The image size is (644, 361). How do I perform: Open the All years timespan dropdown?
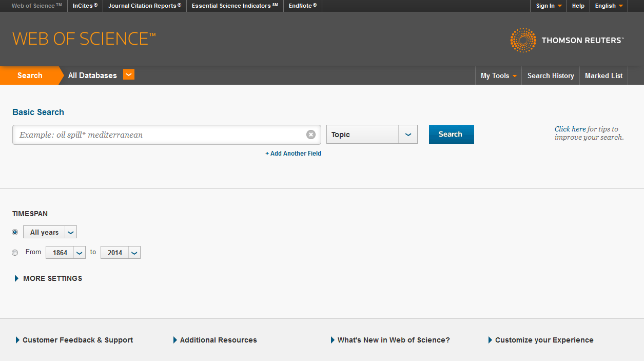(x=71, y=232)
